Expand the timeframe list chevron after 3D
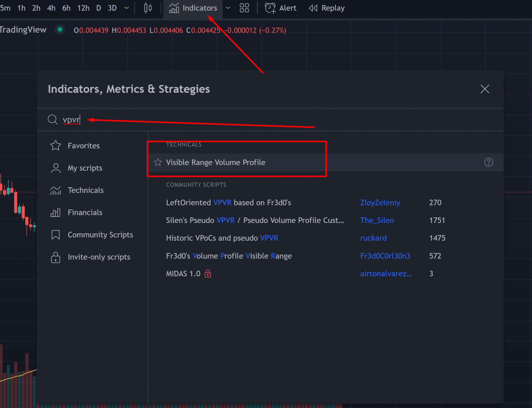Image resolution: width=532 pixels, height=408 pixels. coord(127,8)
